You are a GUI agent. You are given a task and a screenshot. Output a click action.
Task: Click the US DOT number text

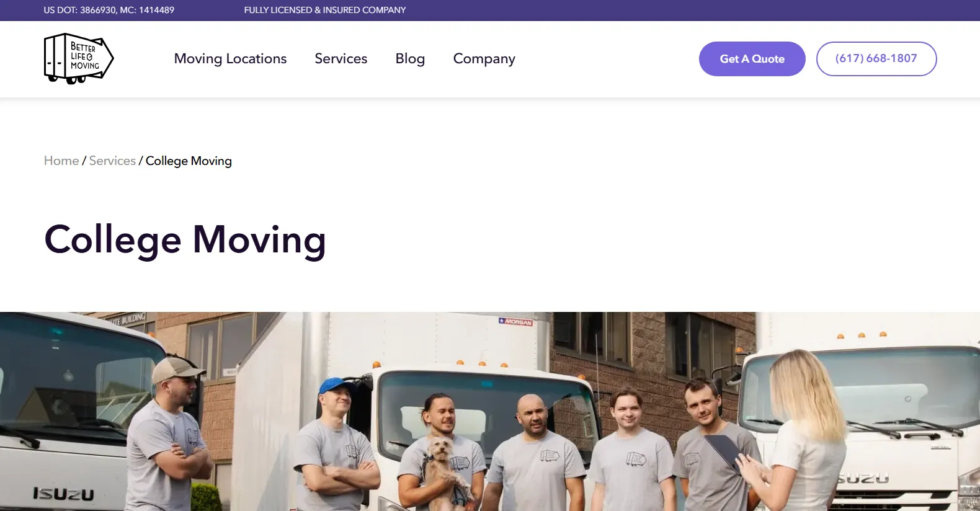point(109,10)
